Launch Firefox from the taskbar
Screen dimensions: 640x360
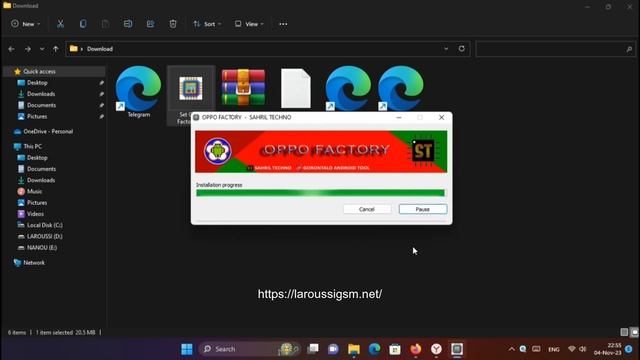point(416,349)
